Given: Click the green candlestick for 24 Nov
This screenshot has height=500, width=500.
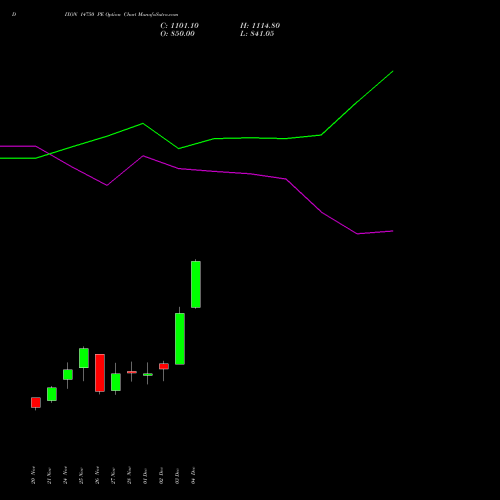Looking at the screenshot, I should (x=68, y=374).
